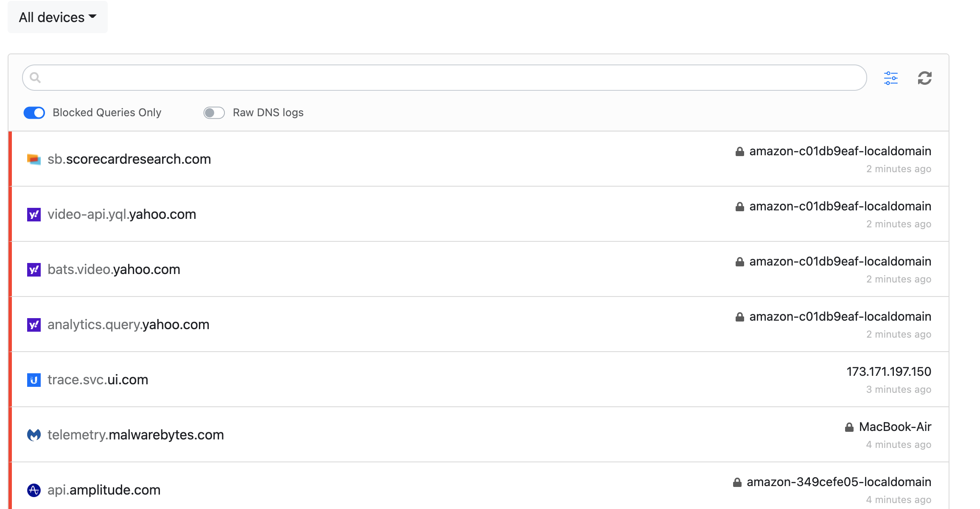Screen dimensions: 980x509
Task: Click lock icon beside amazon-349cefe05-localdomain
Action: point(737,482)
